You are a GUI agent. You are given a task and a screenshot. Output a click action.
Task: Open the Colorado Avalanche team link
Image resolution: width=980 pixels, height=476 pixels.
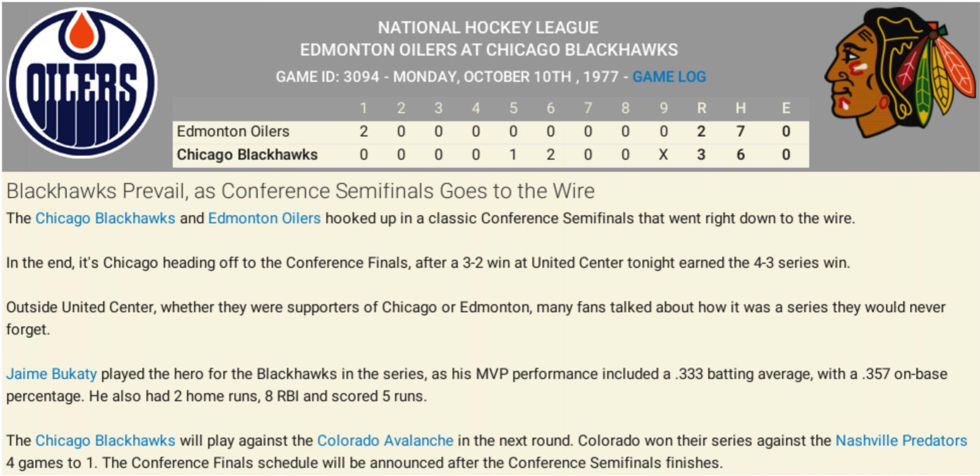[385, 441]
